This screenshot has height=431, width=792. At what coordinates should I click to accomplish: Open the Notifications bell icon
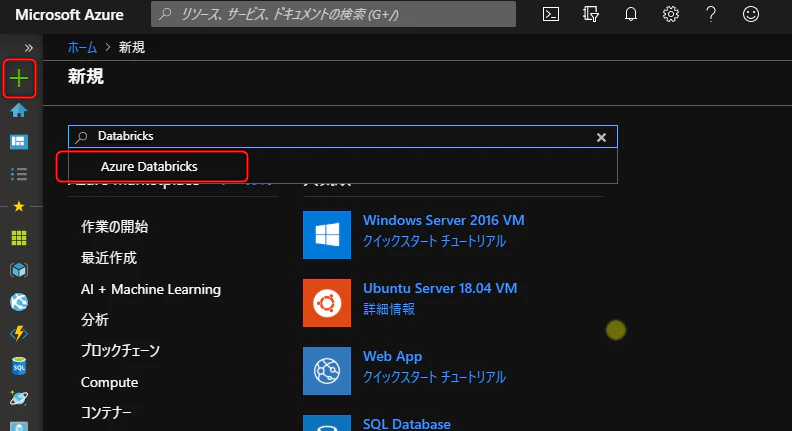[x=631, y=14]
